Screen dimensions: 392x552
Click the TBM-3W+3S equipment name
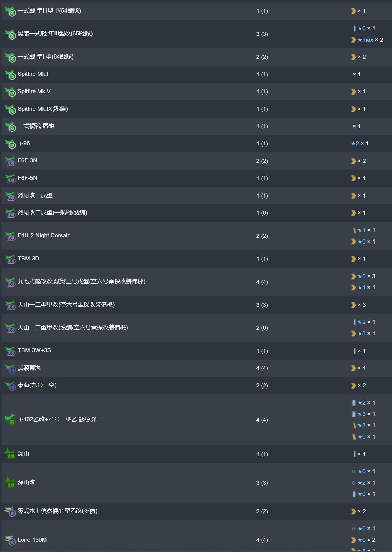click(x=34, y=350)
